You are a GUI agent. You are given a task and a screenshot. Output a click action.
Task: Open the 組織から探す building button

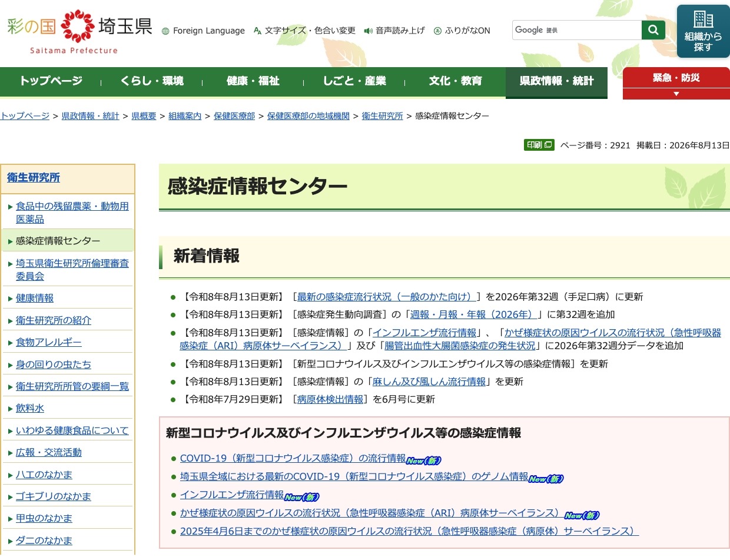(703, 31)
